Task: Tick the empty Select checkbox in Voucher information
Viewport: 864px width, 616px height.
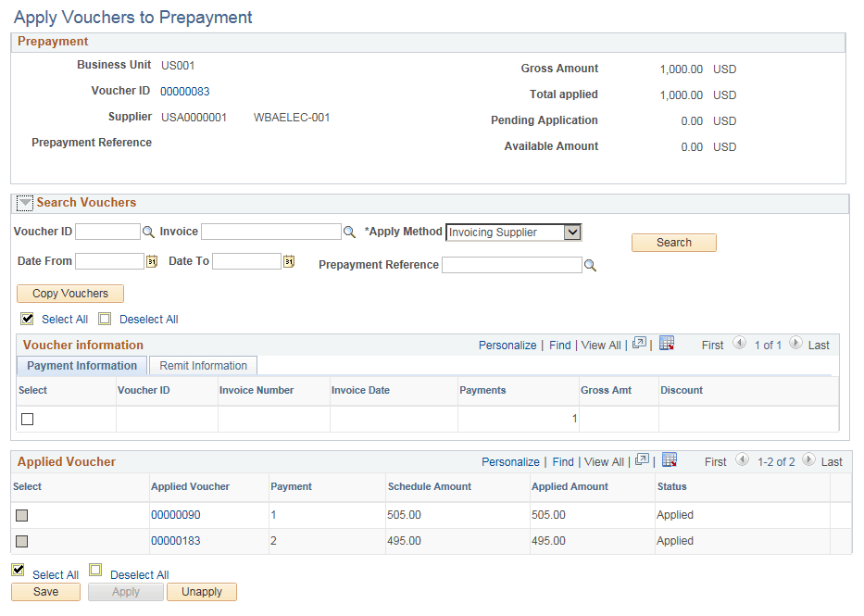Action: pyautogui.click(x=27, y=419)
